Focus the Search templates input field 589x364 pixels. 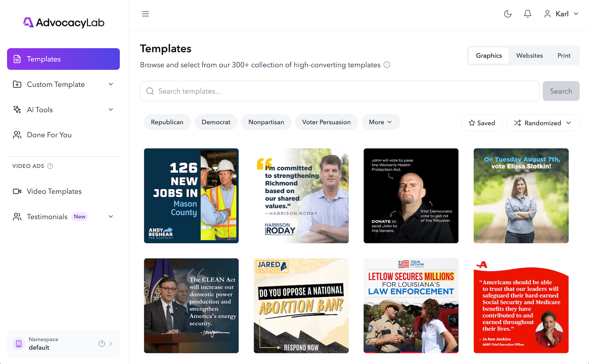[x=340, y=91]
